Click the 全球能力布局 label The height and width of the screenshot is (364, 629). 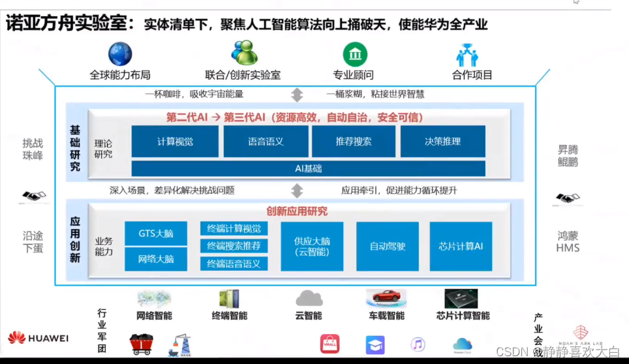[119, 75]
